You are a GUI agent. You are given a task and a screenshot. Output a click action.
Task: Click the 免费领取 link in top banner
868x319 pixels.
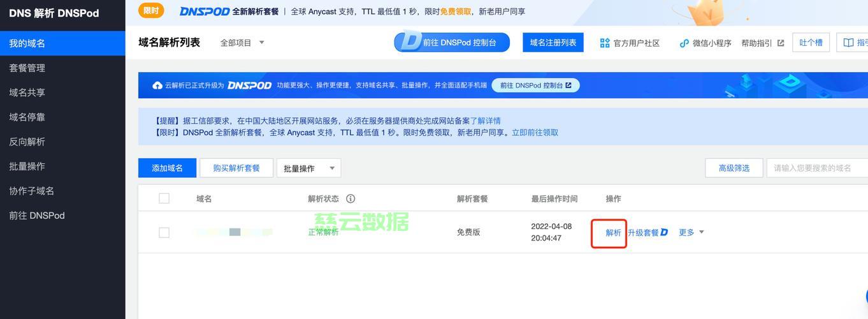456,11
